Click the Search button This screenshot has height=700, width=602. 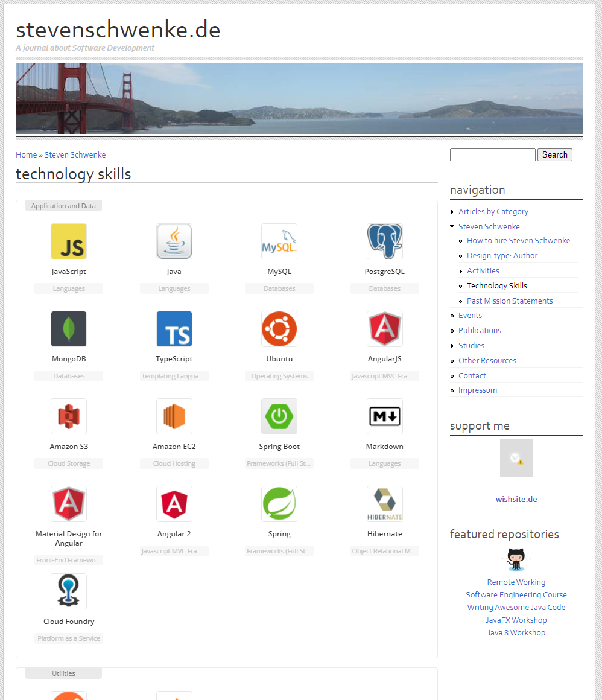pos(555,154)
